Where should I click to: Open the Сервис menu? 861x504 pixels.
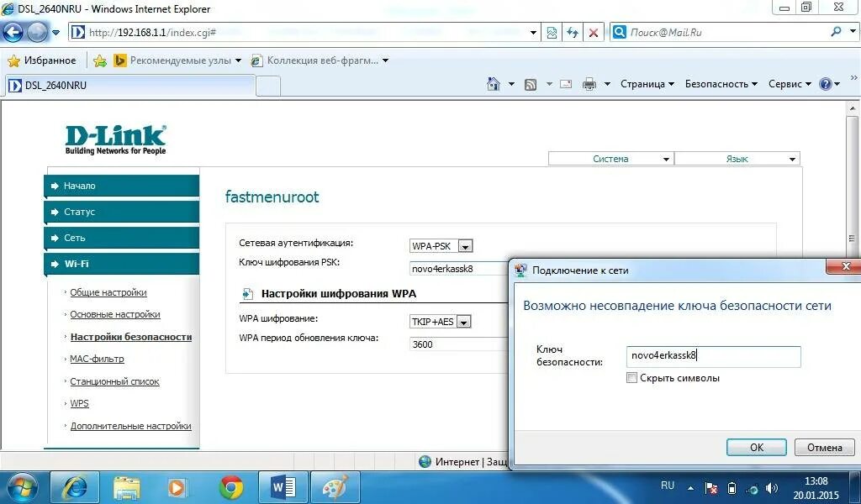[x=790, y=84]
